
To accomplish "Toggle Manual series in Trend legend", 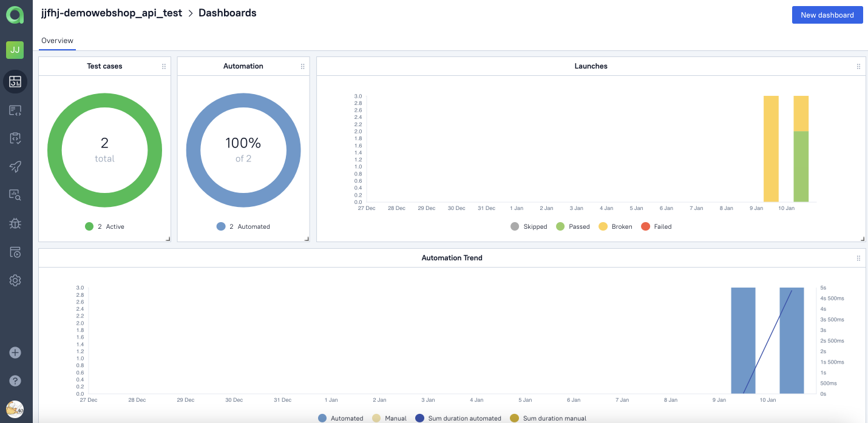I will (389, 418).
